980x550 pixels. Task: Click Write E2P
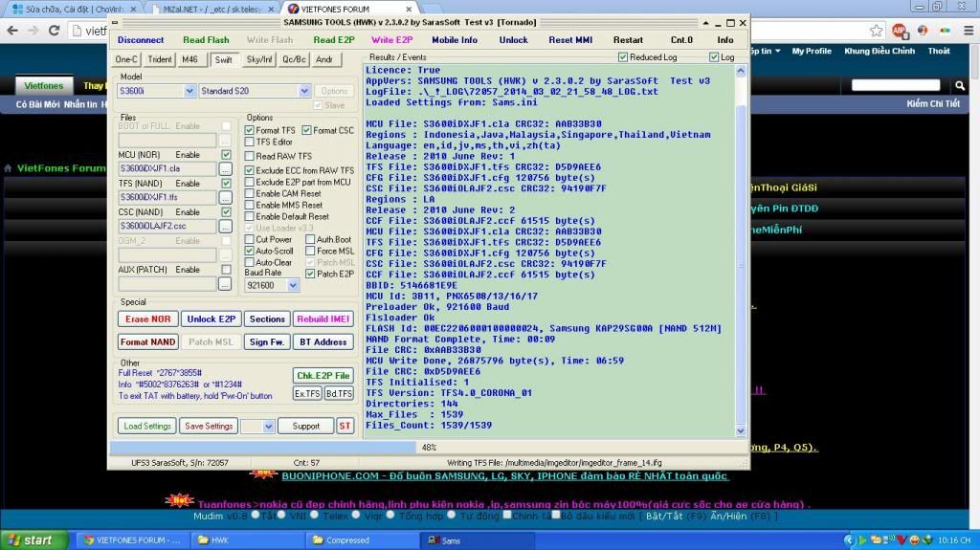(x=391, y=40)
